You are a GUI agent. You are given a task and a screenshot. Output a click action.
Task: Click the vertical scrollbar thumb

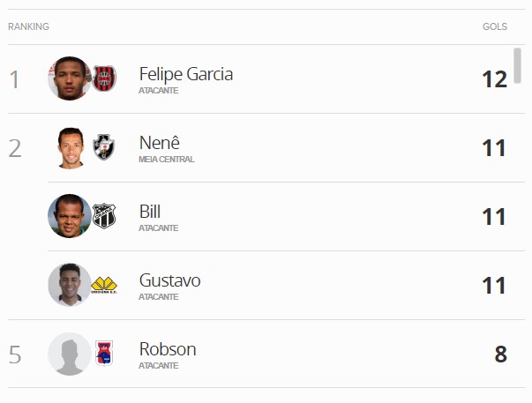[x=517, y=65]
